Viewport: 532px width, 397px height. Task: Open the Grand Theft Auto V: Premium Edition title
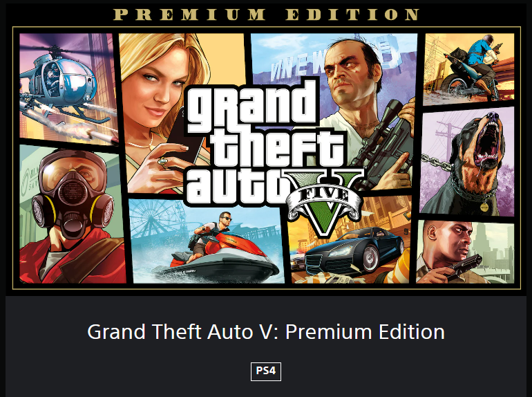[266, 332]
